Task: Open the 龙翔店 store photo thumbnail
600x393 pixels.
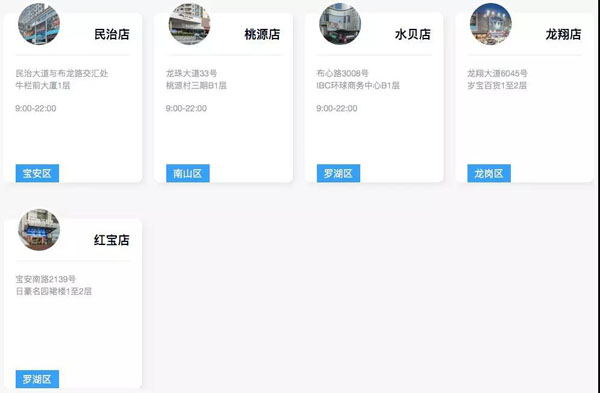Action: 491,24
